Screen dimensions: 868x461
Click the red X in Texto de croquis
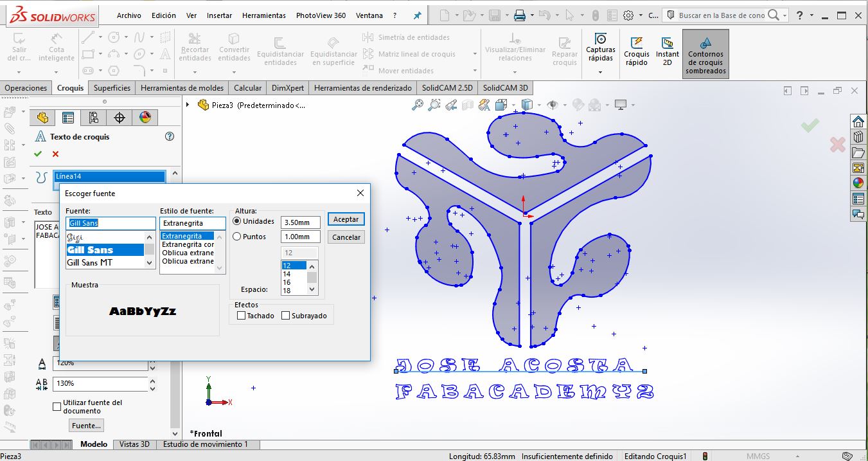pos(55,154)
